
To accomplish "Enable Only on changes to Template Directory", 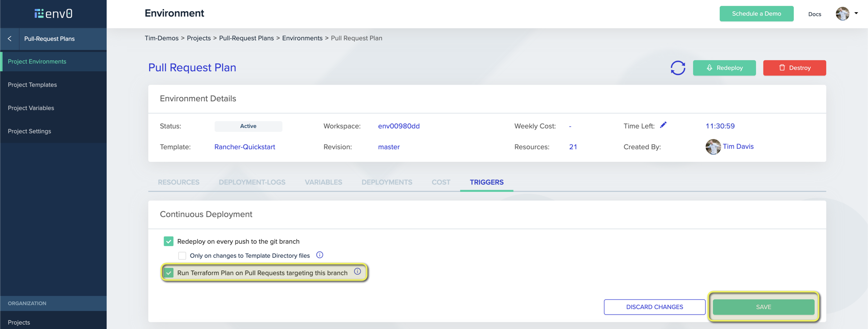I will (182, 255).
